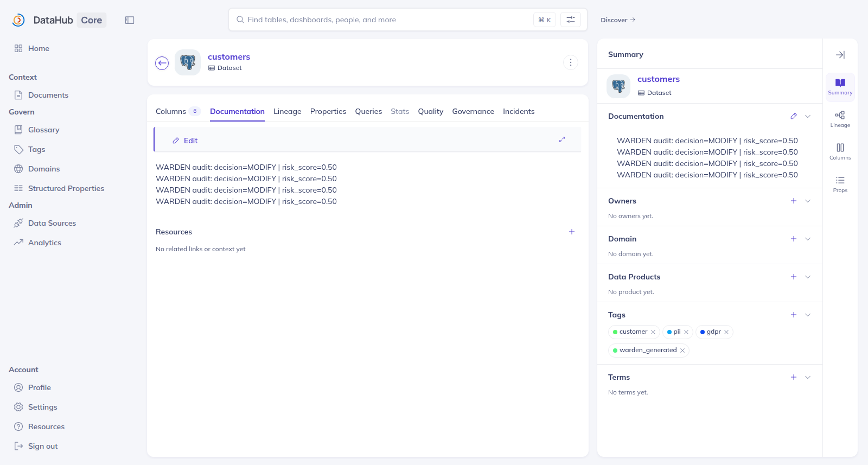Collapse the Owners section
The width and height of the screenshot is (868, 465).
coord(808,201)
